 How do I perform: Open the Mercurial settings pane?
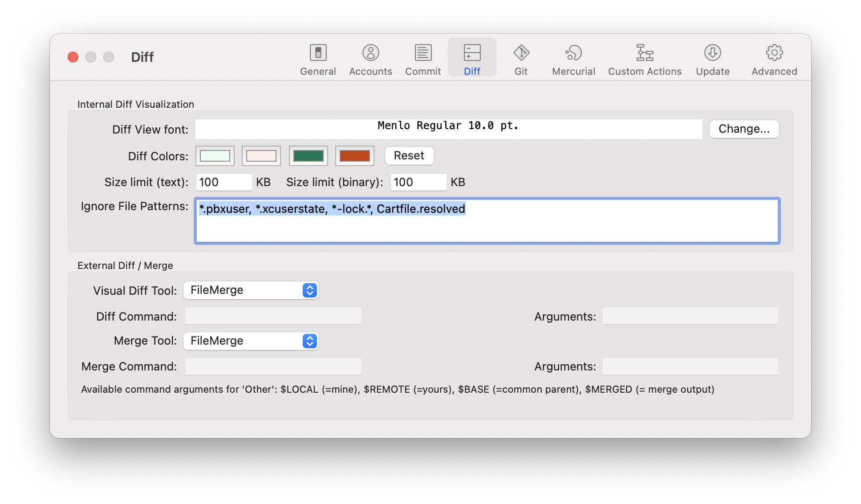click(573, 59)
